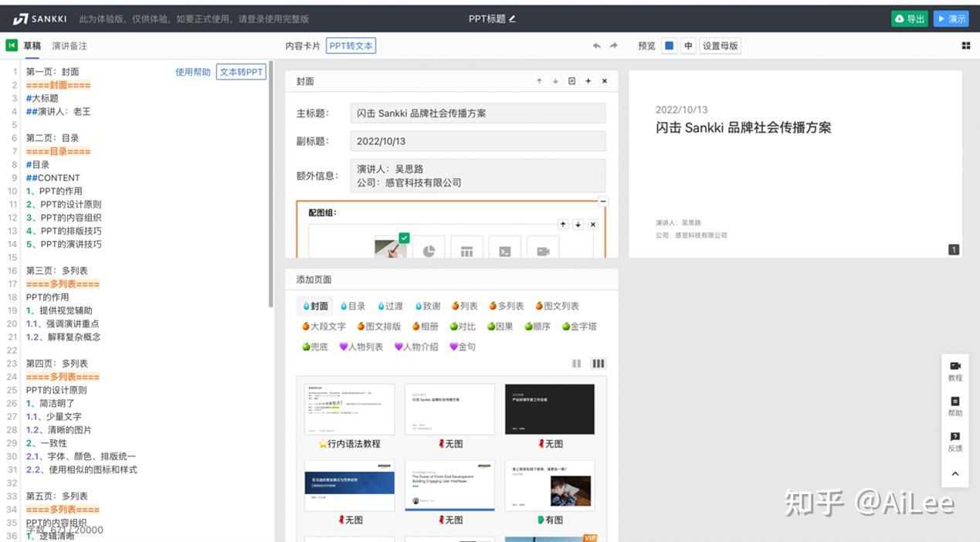Select the 对比 page type

tap(463, 327)
